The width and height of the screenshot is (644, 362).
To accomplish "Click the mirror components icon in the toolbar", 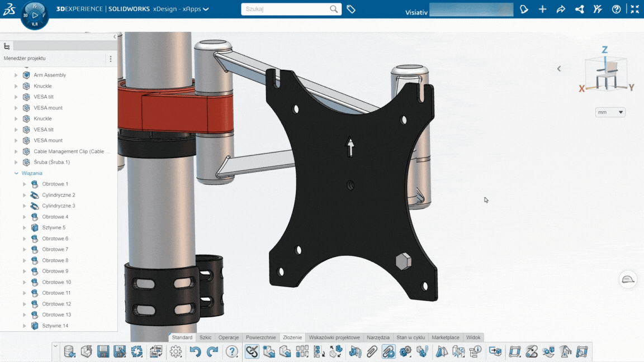I will (442, 352).
